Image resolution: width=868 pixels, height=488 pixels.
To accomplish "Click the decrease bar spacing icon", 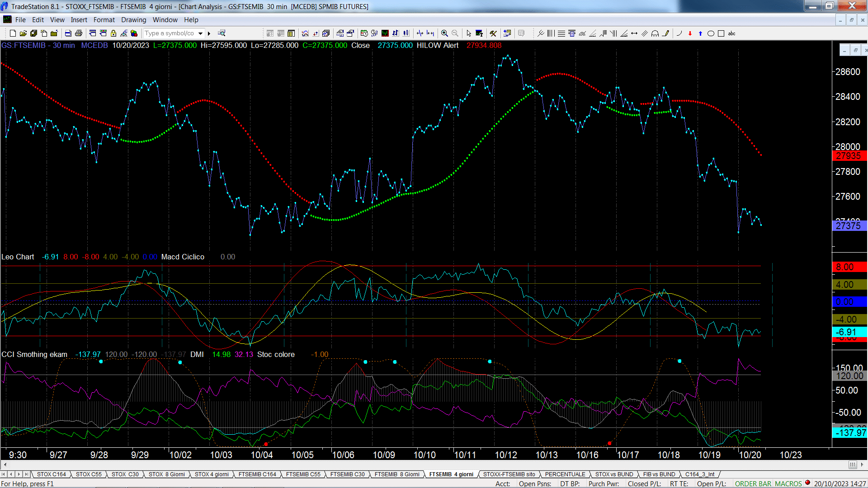I will [x=420, y=33].
